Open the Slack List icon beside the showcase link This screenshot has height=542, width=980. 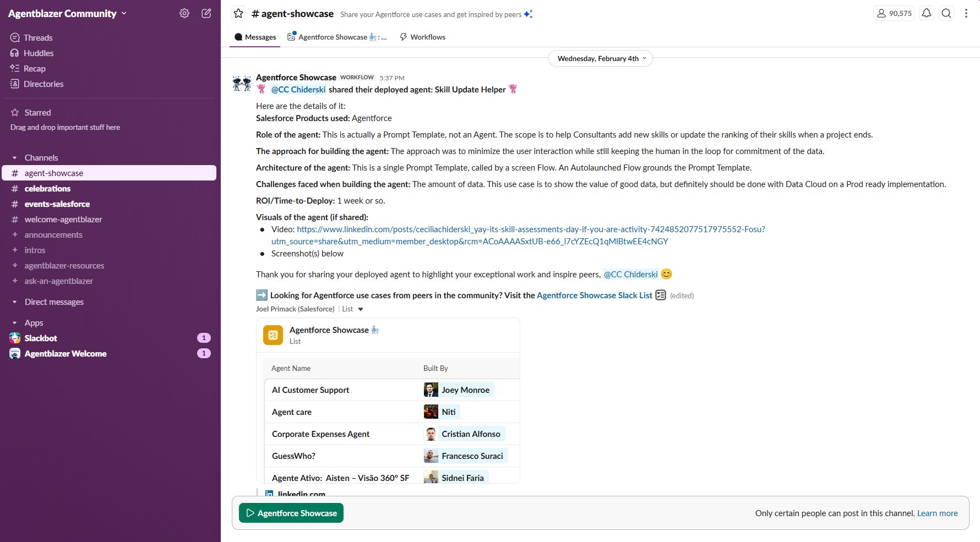661,295
